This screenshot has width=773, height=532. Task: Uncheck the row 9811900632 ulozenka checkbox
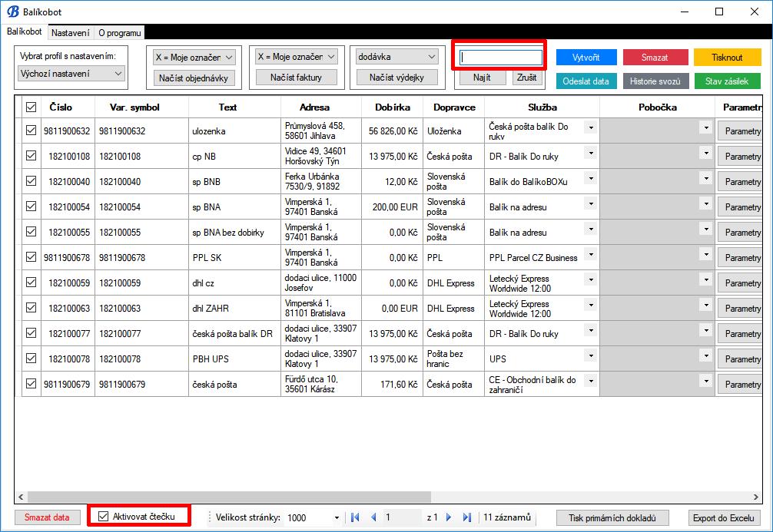pos(31,131)
